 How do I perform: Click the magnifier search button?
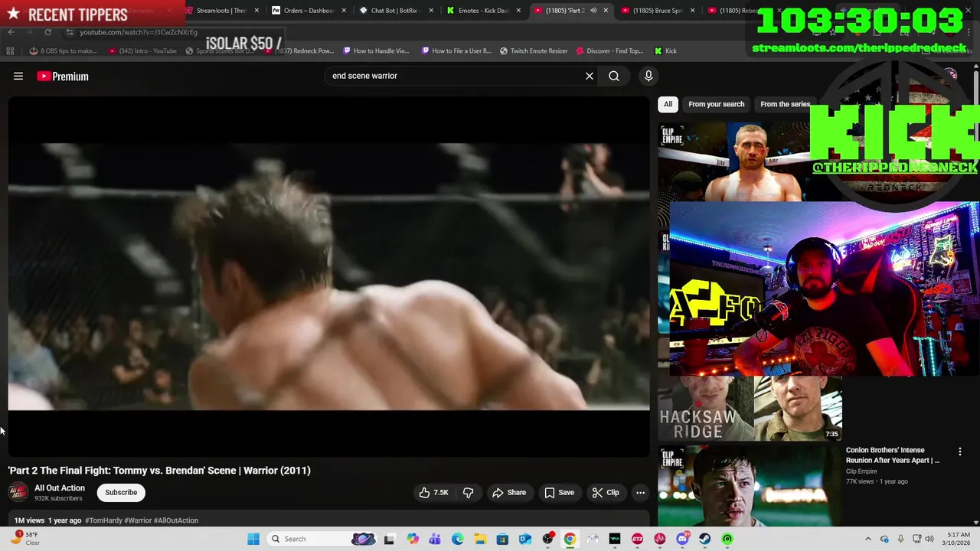point(614,76)
